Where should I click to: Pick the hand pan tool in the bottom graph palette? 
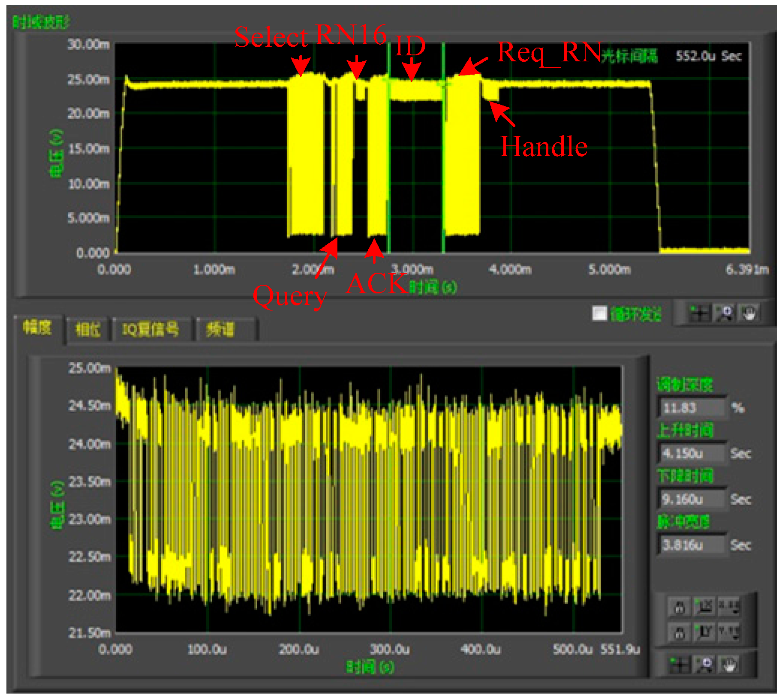point(729,665)
